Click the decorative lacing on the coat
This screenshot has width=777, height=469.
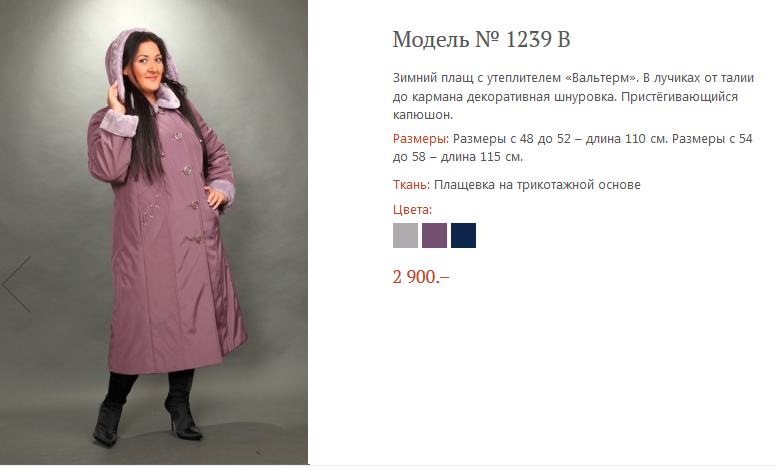coord(151,207)
